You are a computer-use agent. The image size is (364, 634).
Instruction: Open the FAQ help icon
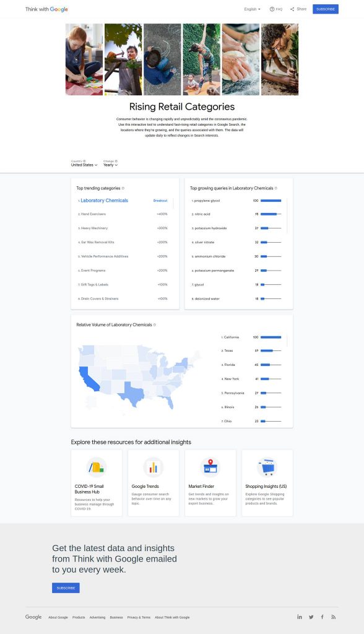(272, 9)
